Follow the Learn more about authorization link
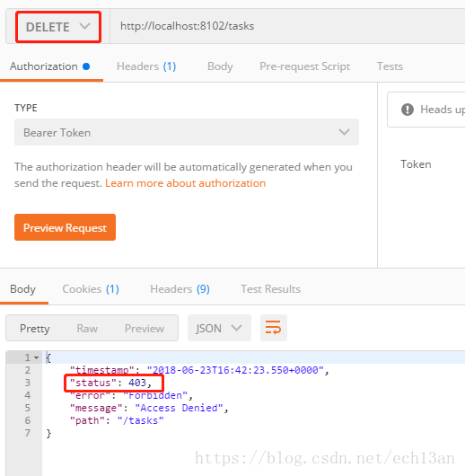 [x=186, y=183]
